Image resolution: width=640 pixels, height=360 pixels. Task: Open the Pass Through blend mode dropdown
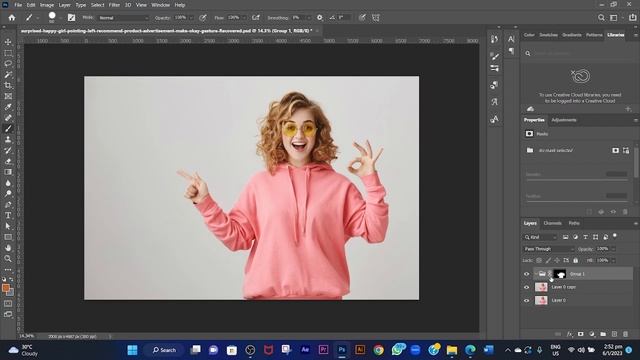tap(549, 249)
